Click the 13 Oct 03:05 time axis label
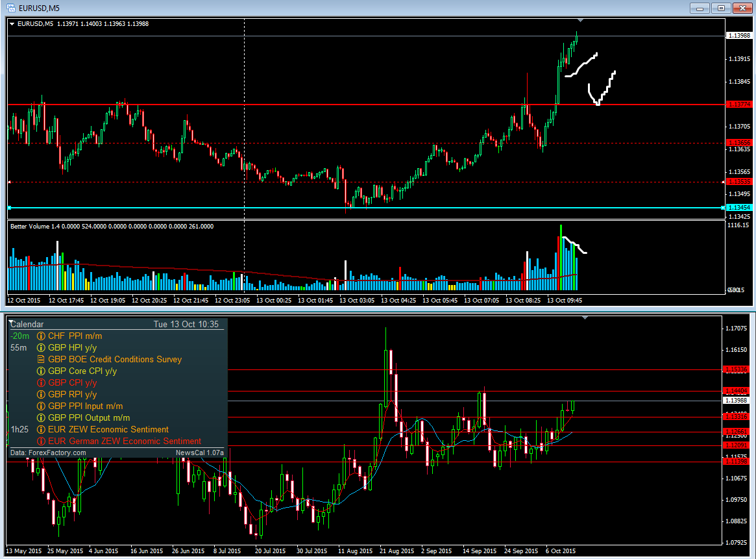 point(357,300)
